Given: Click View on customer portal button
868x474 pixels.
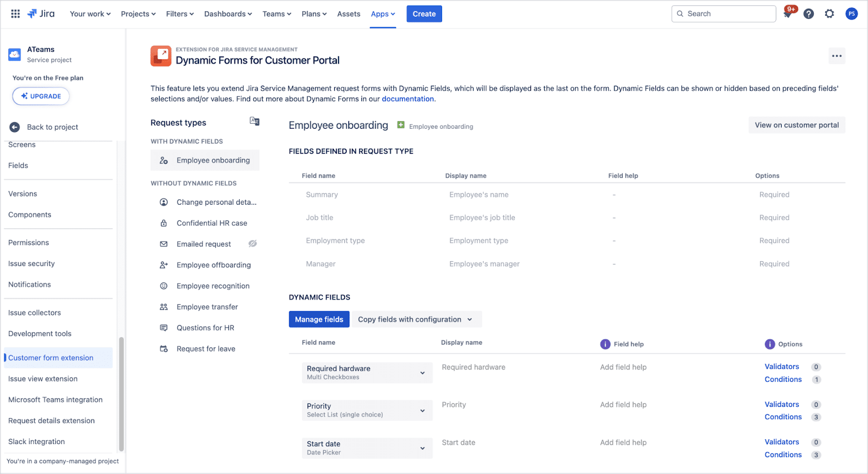Looking at the screenshot, I should point(797,125).
